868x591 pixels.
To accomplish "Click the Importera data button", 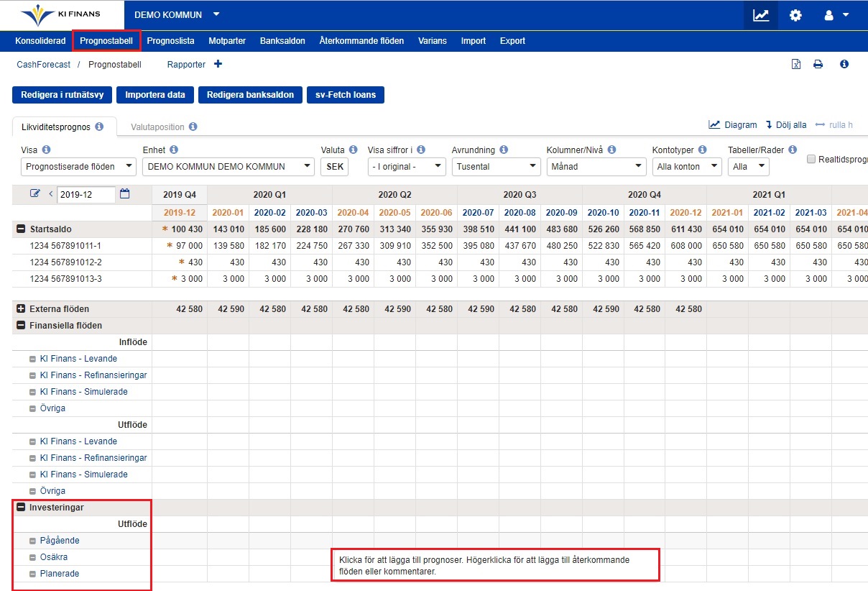I will [155, 95].
